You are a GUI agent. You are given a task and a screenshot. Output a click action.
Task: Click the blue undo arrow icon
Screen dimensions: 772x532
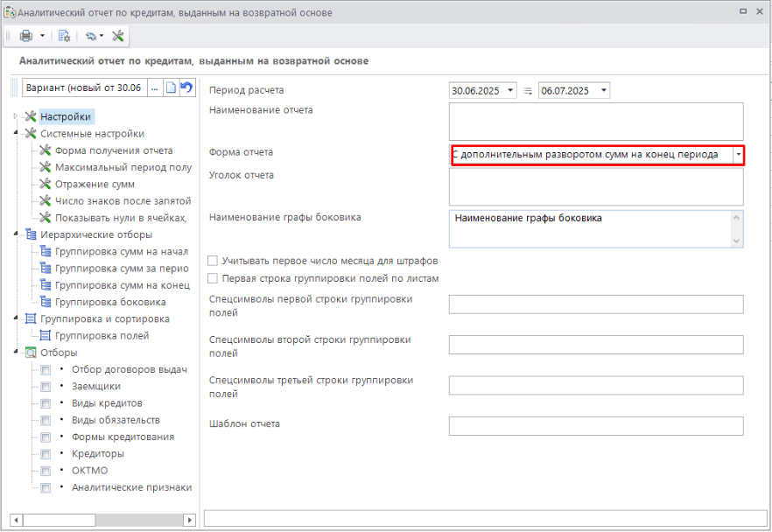click(x=186, y=87)
